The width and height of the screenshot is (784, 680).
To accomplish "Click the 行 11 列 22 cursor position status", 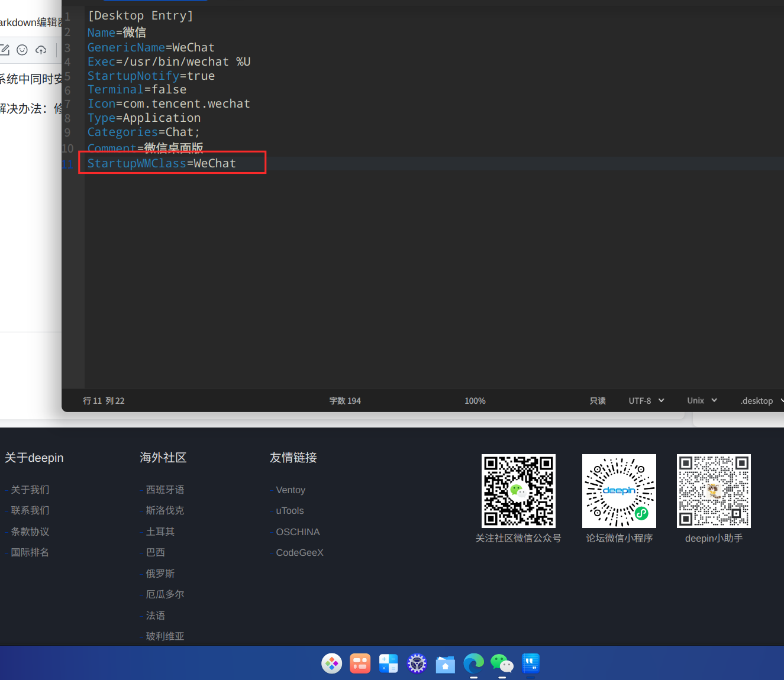I will 104,401.
